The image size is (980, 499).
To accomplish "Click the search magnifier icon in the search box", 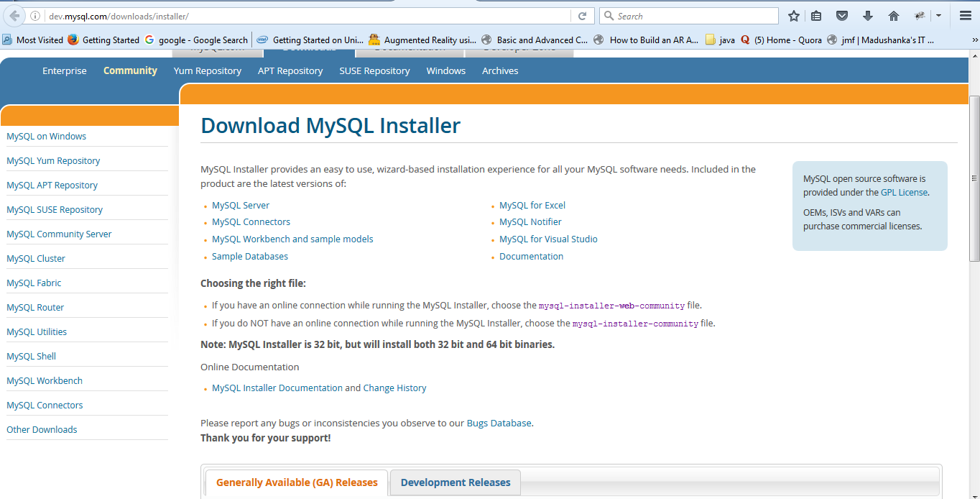I will coord(609,16).
